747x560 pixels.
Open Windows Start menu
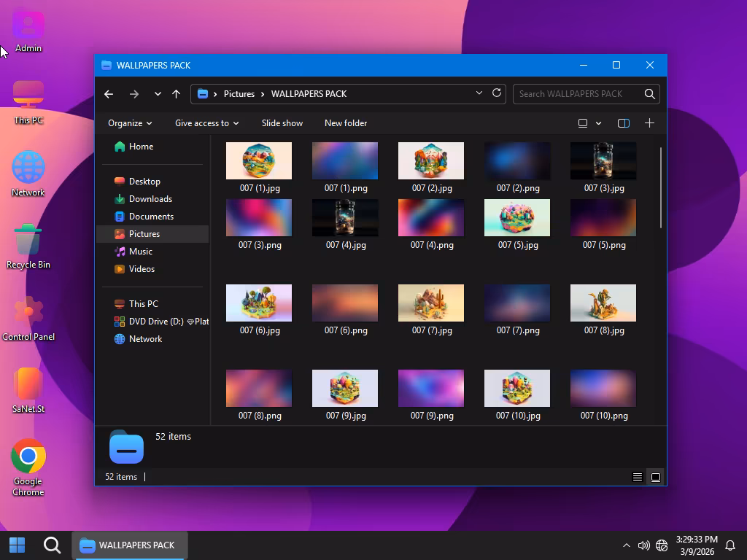coord(18,545)
